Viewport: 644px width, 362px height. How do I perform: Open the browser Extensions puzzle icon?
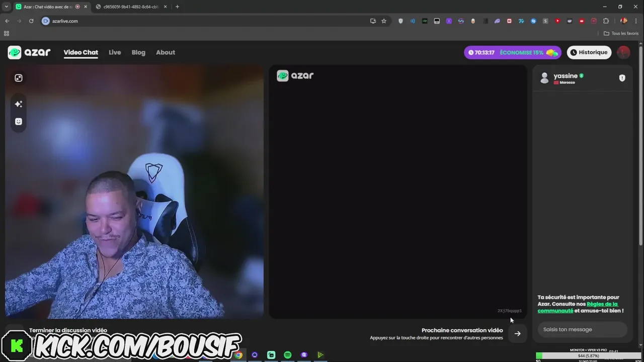pyautogui.click(x=606, y=21)
